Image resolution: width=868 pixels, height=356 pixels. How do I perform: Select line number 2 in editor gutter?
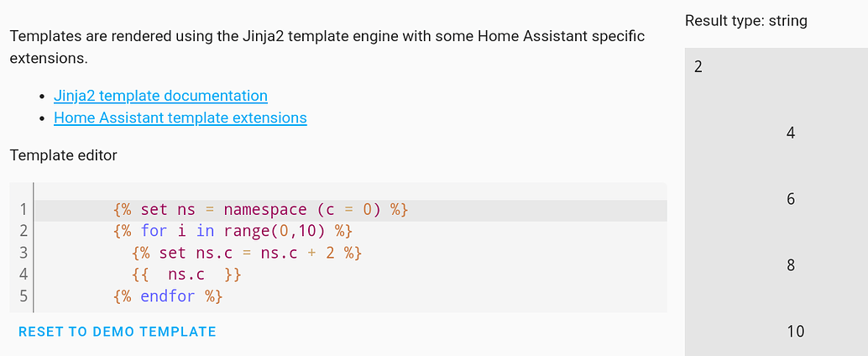(x=23, y=231)
